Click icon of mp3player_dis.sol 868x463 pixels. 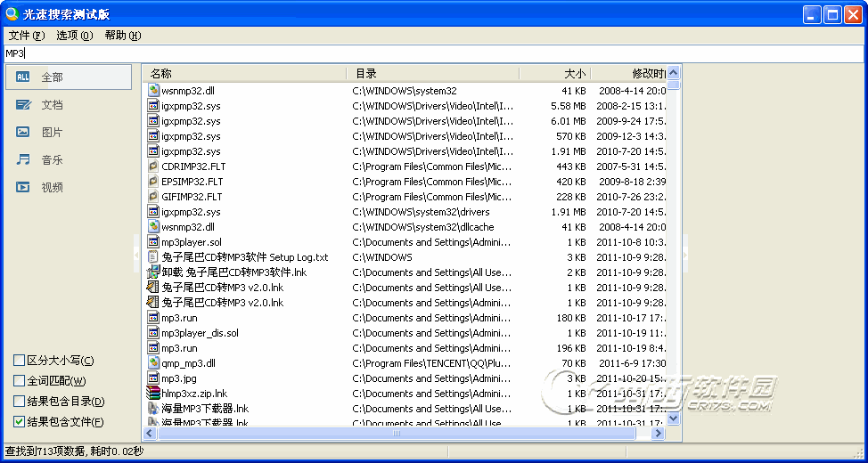pos(153,332)
